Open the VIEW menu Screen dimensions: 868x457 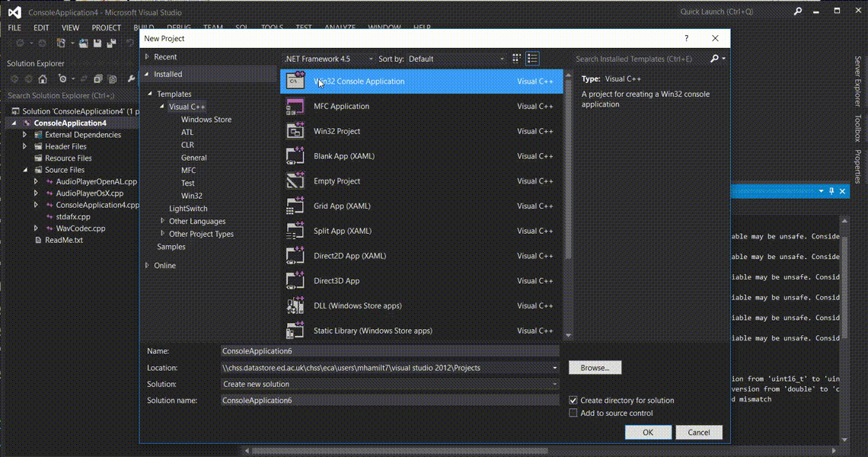point(70,27)
